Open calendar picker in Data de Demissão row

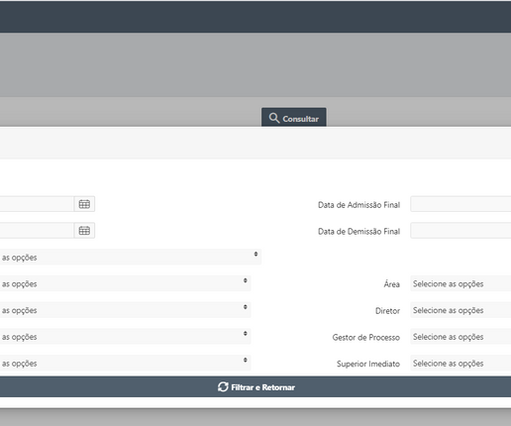(84, 231)
